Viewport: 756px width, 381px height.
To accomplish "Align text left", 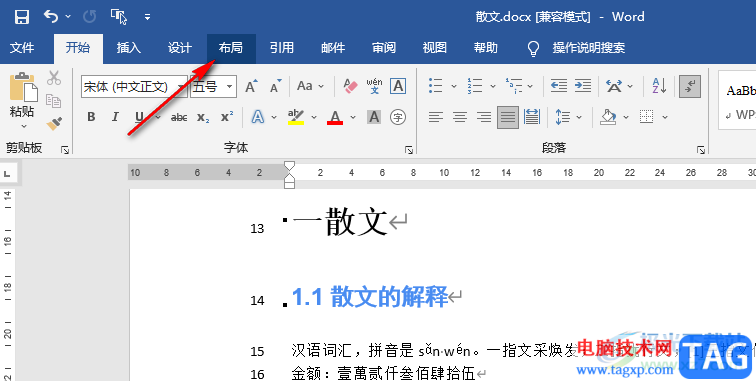I will [x=436, y=117].
